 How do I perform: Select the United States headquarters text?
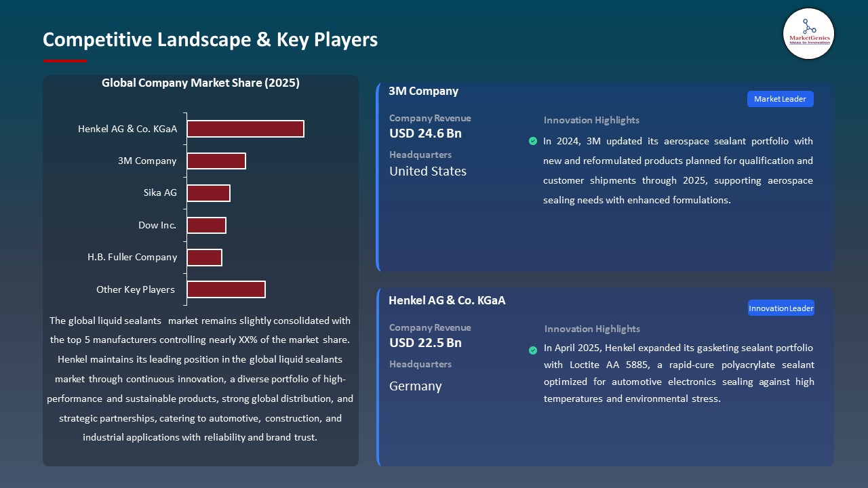[x=427, y=171]
